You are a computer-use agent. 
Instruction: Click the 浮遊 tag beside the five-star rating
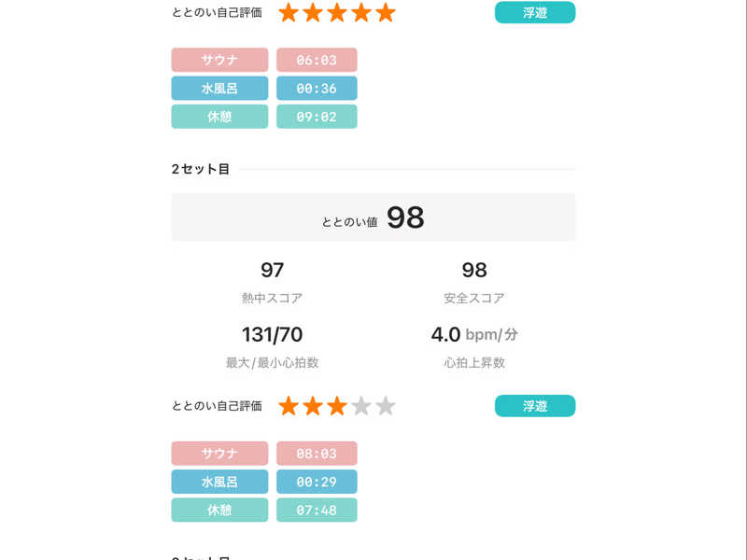pyautogui.click(x=535, y=12)
